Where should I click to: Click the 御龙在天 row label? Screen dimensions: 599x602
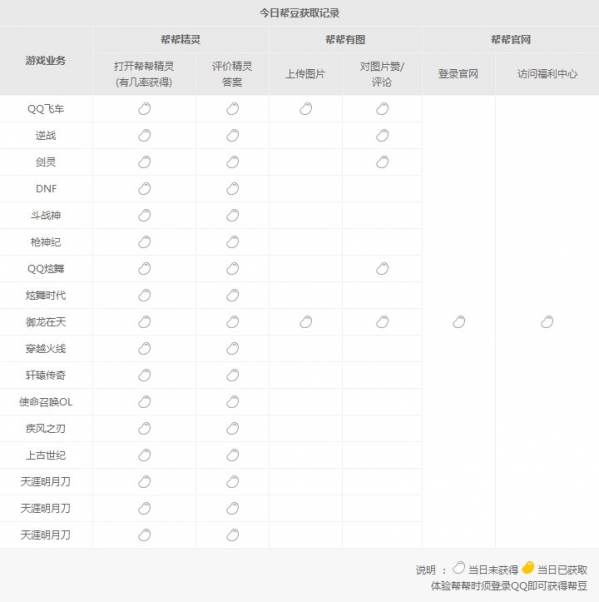(46, 322)
